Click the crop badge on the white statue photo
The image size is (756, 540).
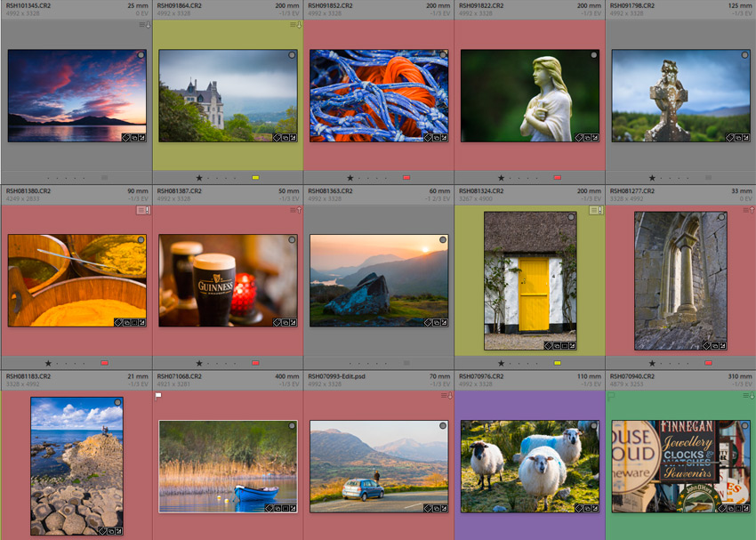[x=587, y=138]
